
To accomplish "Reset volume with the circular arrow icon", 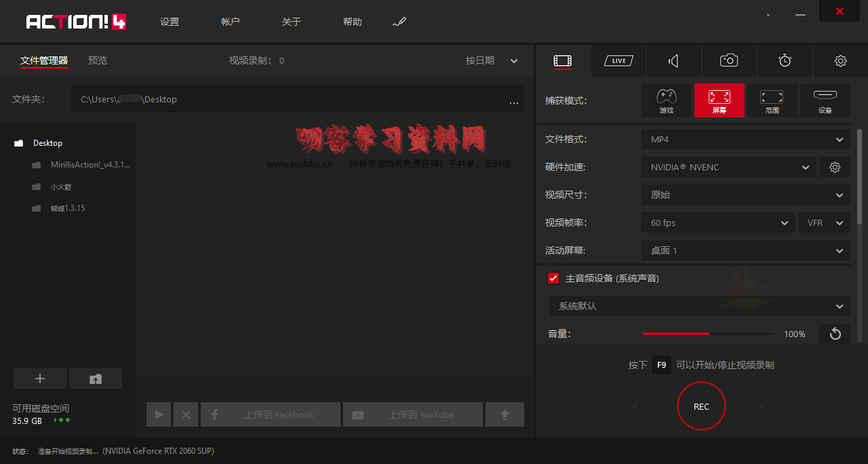I will (x=835, y=334).
